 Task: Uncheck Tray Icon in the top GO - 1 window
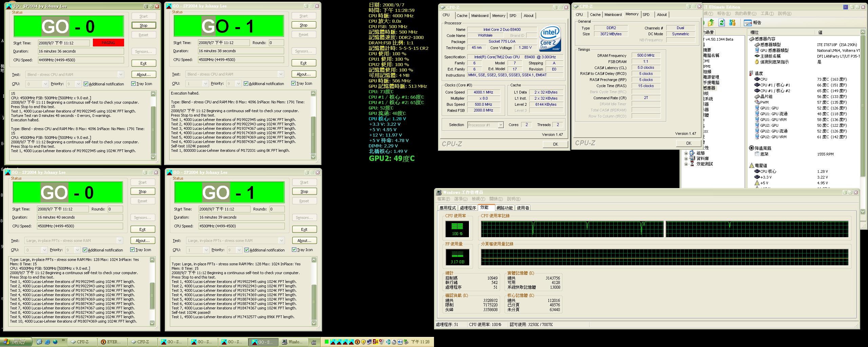pos(293,83)
